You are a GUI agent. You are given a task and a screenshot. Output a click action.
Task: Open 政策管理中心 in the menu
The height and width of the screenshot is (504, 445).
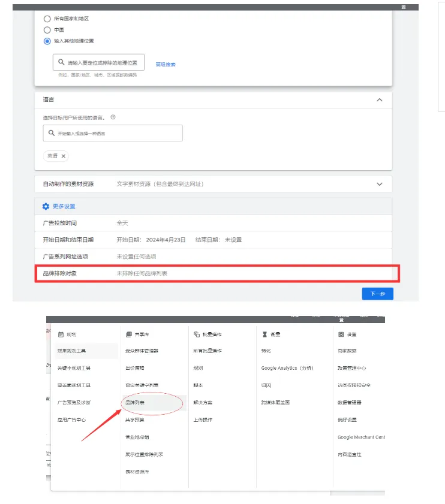pyautogui.click(x=351, y=368)
